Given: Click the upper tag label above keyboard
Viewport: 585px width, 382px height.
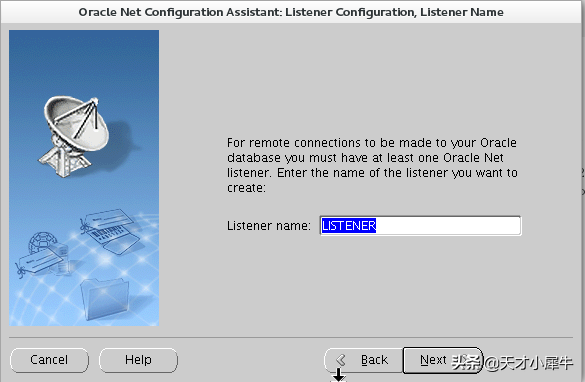Looking at the screenshot, I should [x=106, y=219].
